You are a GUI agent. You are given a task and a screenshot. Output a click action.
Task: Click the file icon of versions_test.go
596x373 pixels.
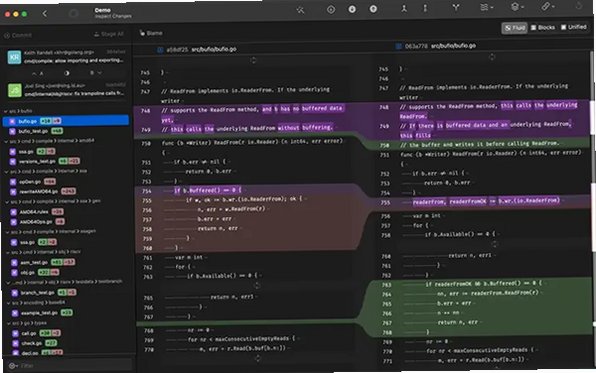click(13, 162)
